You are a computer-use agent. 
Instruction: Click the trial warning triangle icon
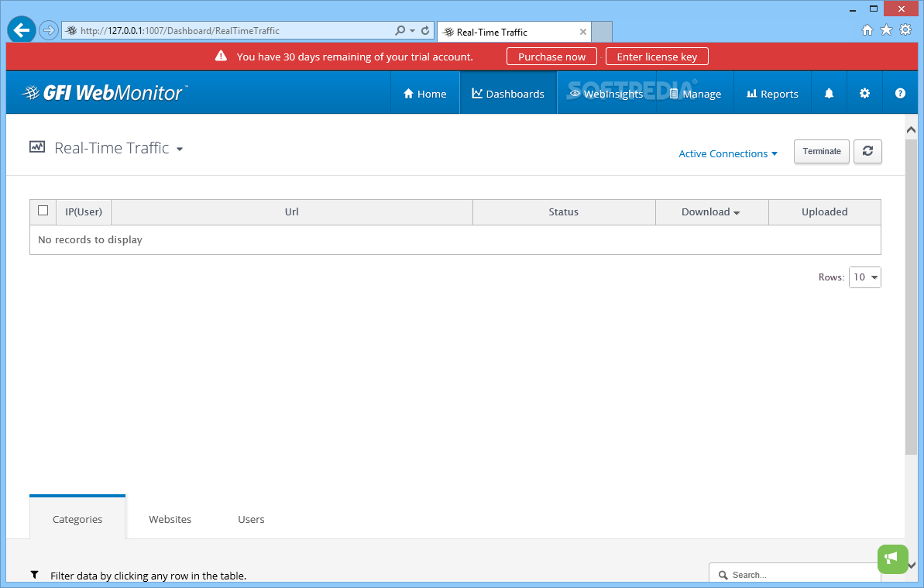pos(221,56)
